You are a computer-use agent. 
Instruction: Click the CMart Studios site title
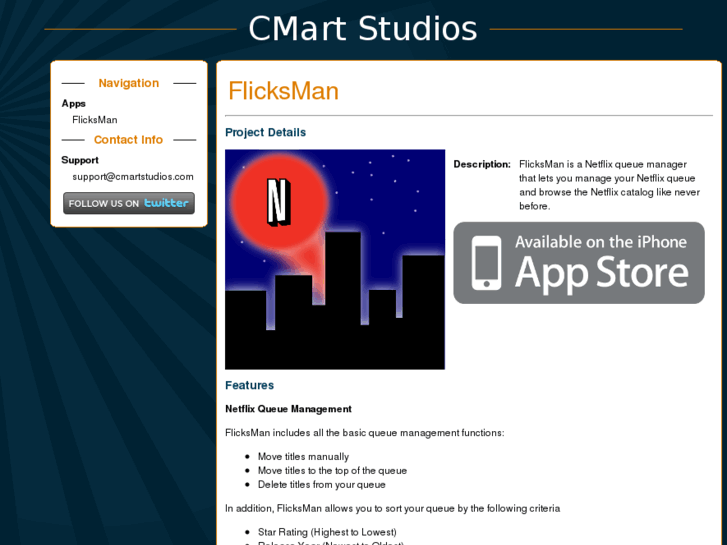[363, 29]
